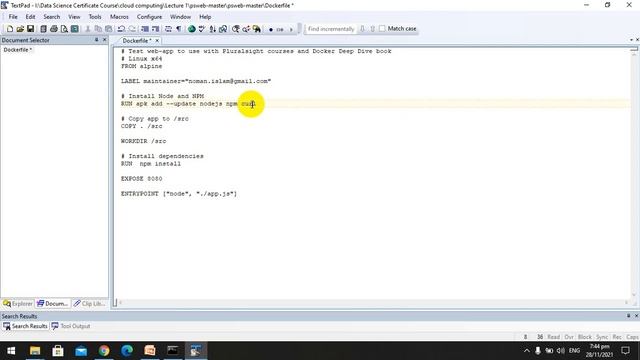Click the Find incrementally search field

331,29
